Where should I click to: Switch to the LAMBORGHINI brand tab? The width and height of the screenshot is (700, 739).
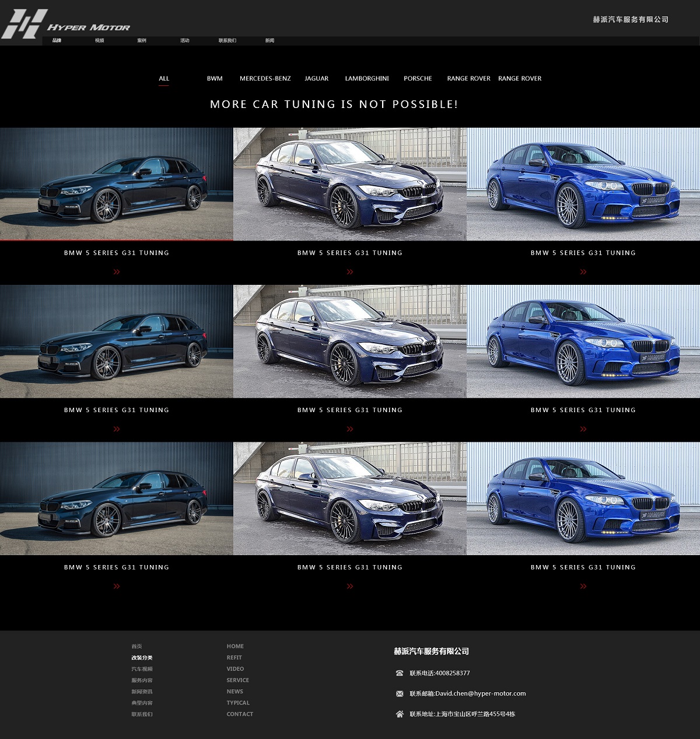[367, 78]
